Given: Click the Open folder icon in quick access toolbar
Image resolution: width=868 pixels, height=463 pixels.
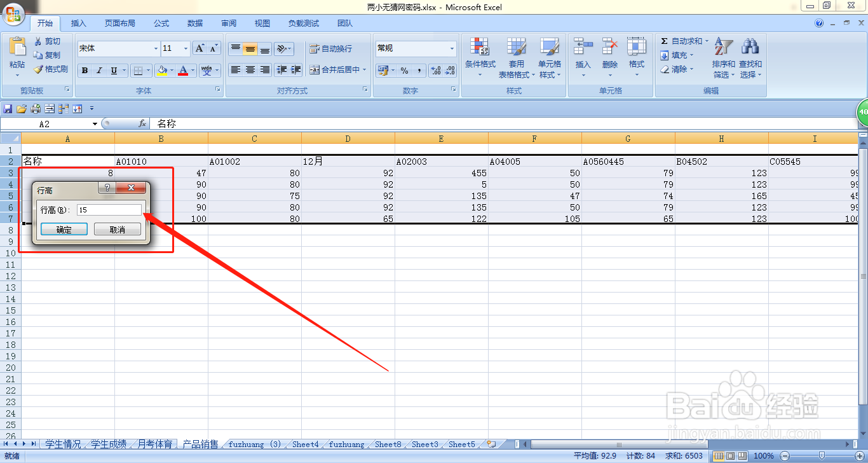Looking at the screenshot, I should point(22,109).
